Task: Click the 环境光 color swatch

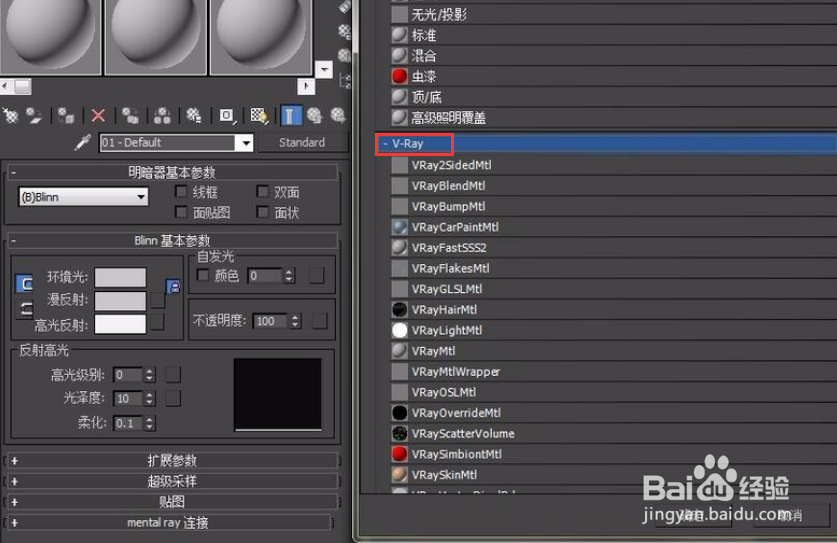Action: tap(120, 278)
